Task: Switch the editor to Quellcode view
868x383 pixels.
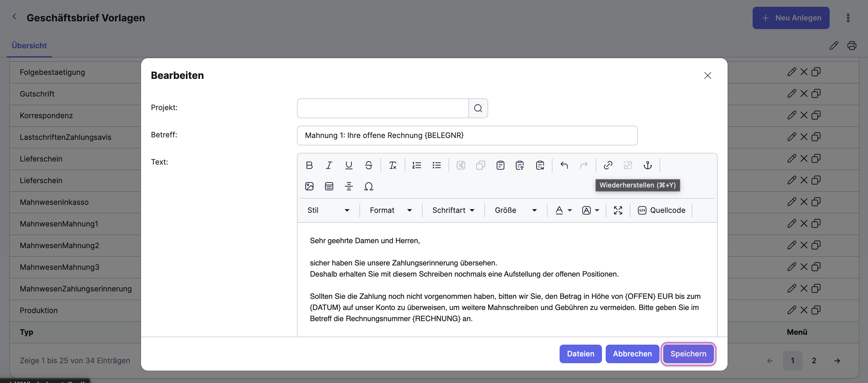Action: (x=661, y=210)
